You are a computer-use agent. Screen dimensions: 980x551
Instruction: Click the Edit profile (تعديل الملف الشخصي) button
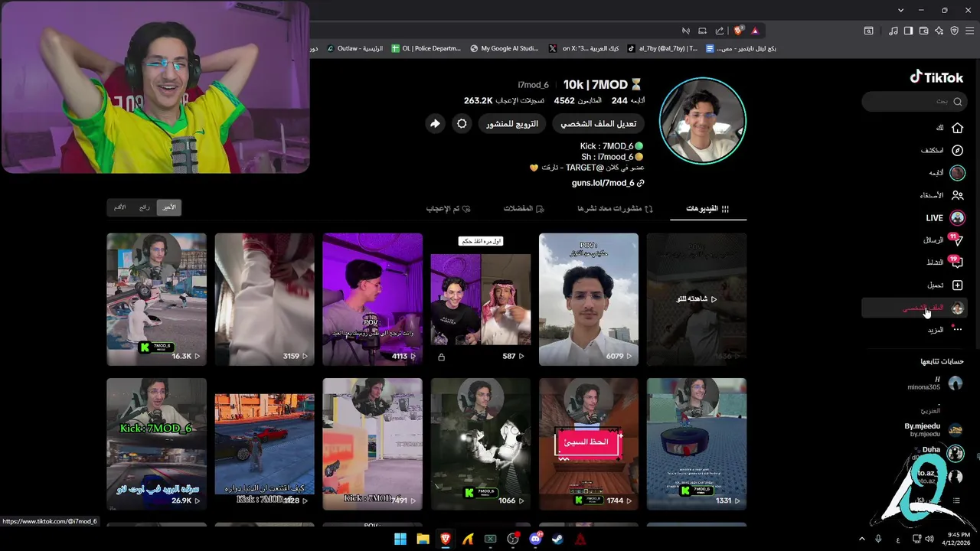[598, 123]
